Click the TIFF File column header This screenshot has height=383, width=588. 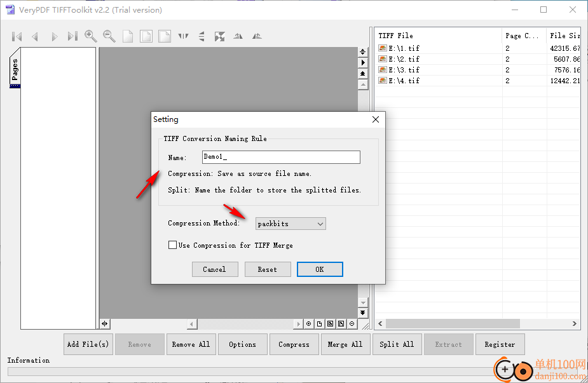click(438, 36)
